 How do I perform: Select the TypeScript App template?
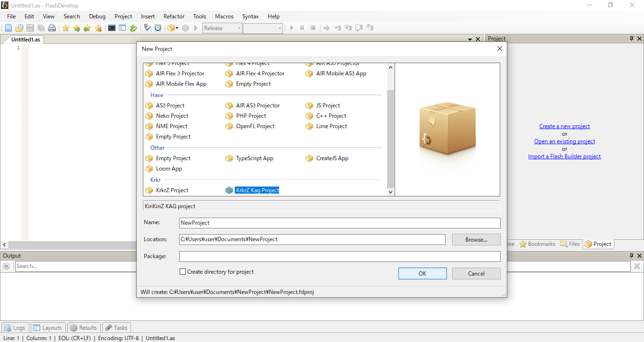pyautogui.click(x=255, y=158)
